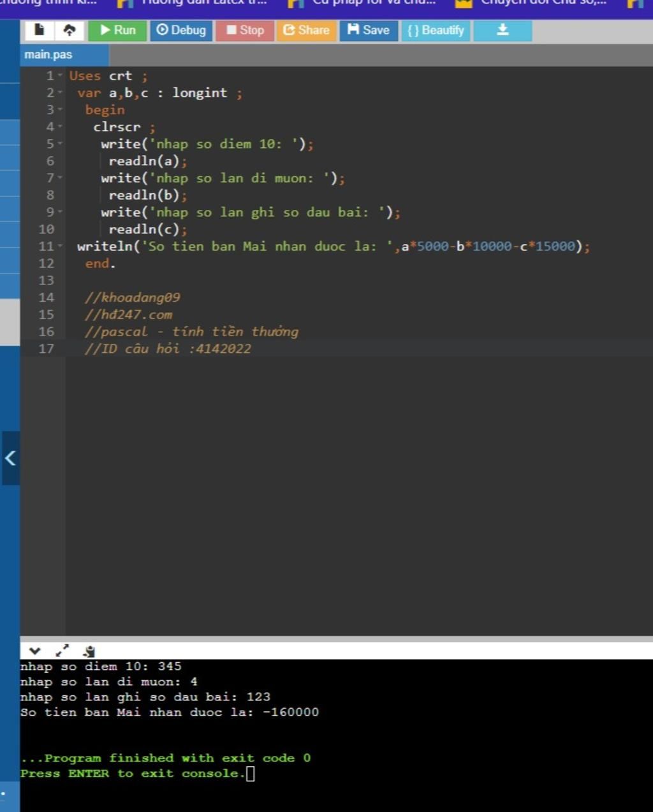Download the code using the download icon
This screenshot has width=653, height=812.
tap(503, 30)
